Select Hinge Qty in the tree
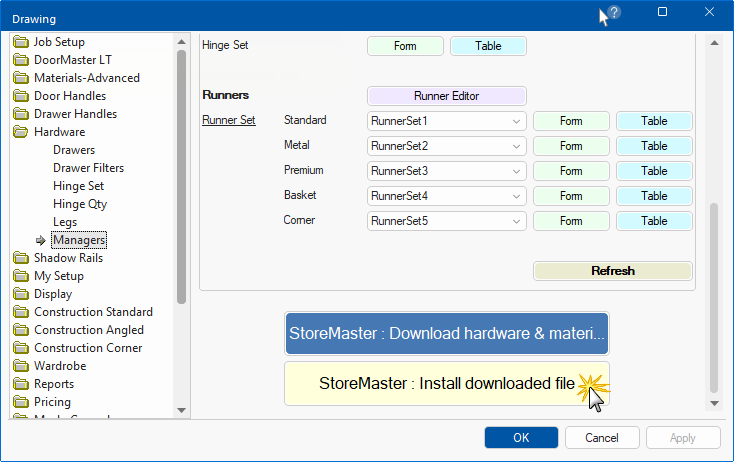The image size is (734, 462). pyautogui.click(x=80, y=204)
